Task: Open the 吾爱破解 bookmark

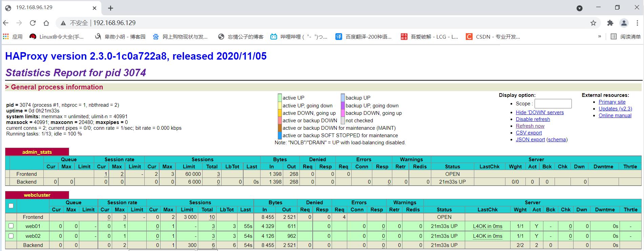Action: 429,37
